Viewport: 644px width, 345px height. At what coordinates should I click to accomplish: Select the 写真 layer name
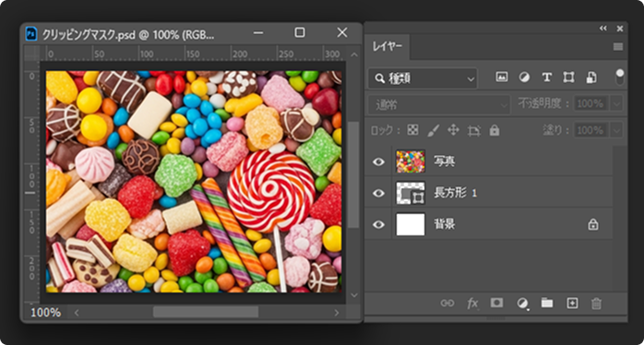point(445,161)
